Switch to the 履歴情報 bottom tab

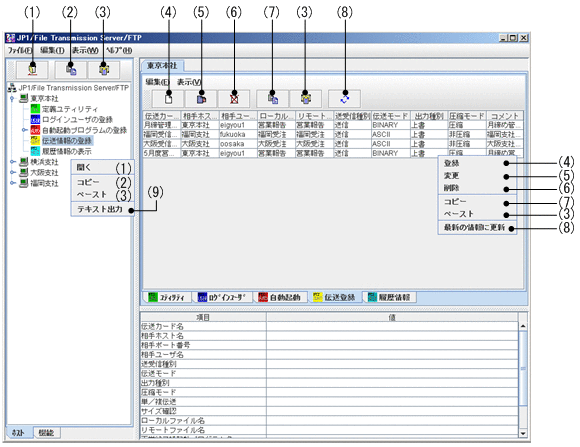point(390,297)
